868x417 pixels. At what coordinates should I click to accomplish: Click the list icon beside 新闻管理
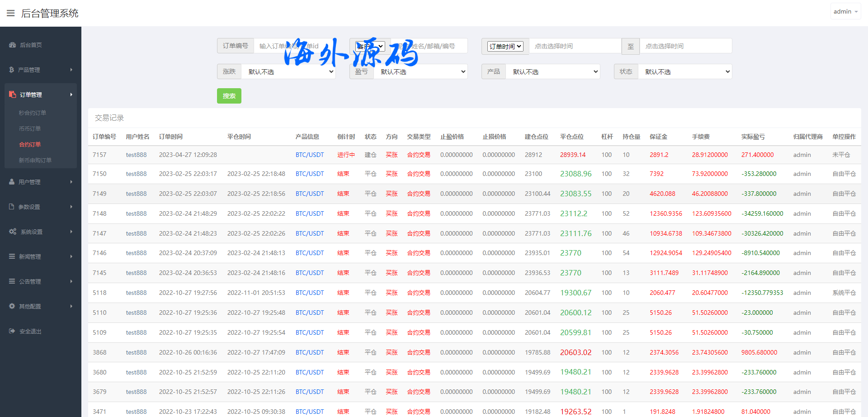pos(12,256)
